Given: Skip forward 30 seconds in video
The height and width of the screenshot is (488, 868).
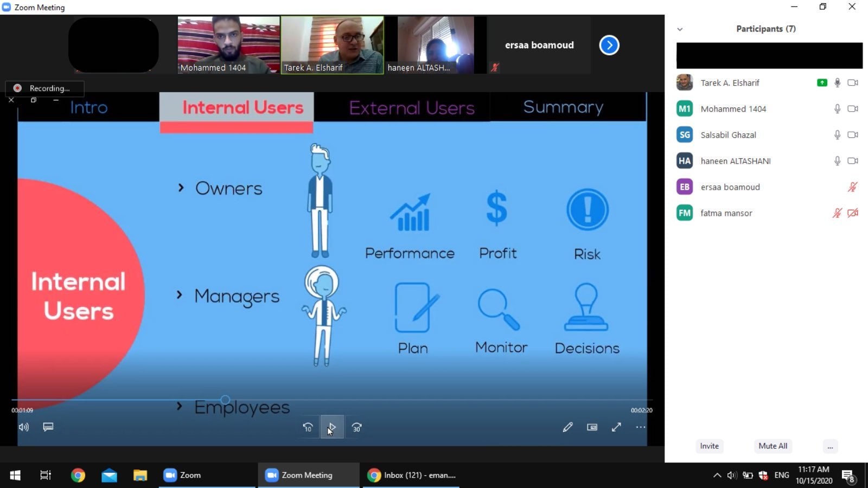Looking at the screenshot, I should coord(356,427).
